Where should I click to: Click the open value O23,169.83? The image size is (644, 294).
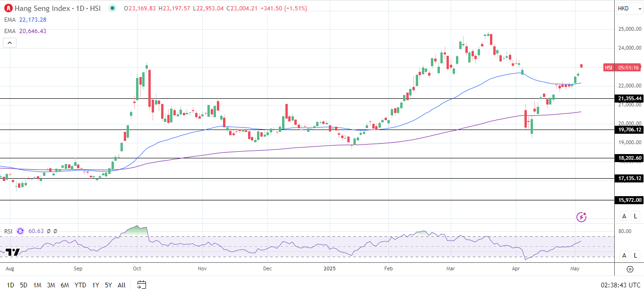point(140,9)
